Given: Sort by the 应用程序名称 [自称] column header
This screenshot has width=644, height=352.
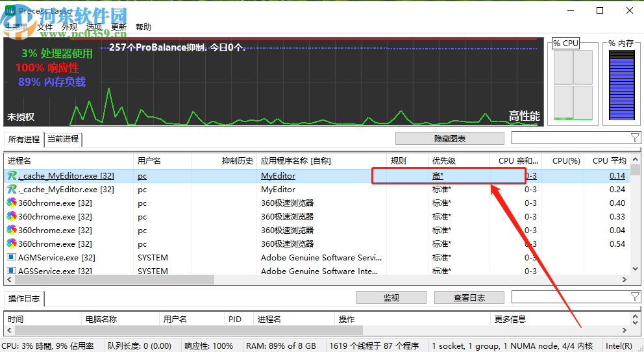Looking at the screenshot, I should (x=321, y=160).
